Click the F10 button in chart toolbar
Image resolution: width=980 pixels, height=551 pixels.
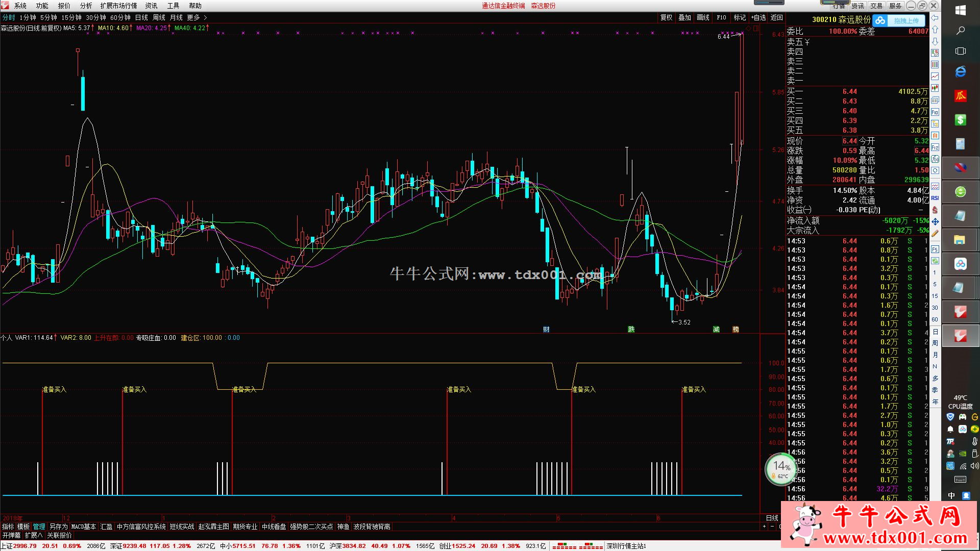(x=721, y=17)
